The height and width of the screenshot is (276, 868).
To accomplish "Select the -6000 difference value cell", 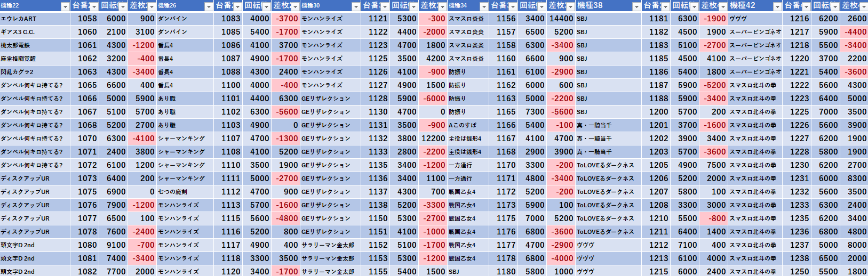I will [433, 99].
